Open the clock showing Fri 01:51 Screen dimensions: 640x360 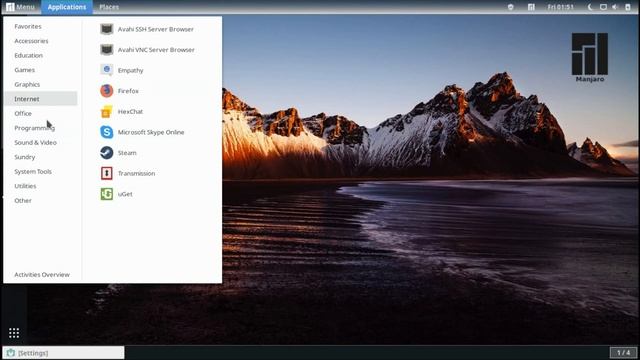pos(560,7)
